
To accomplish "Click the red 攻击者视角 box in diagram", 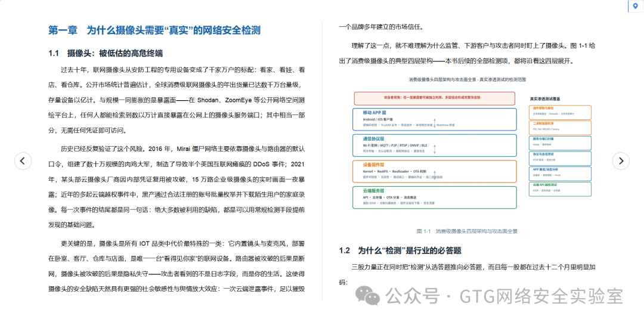I will pos(435,98).
